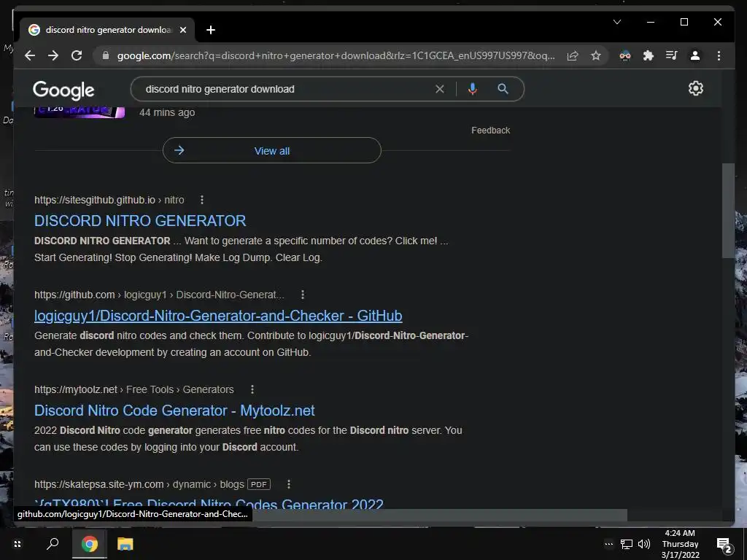
Task: Share this page icon in address bar
Action: (573, 55)
